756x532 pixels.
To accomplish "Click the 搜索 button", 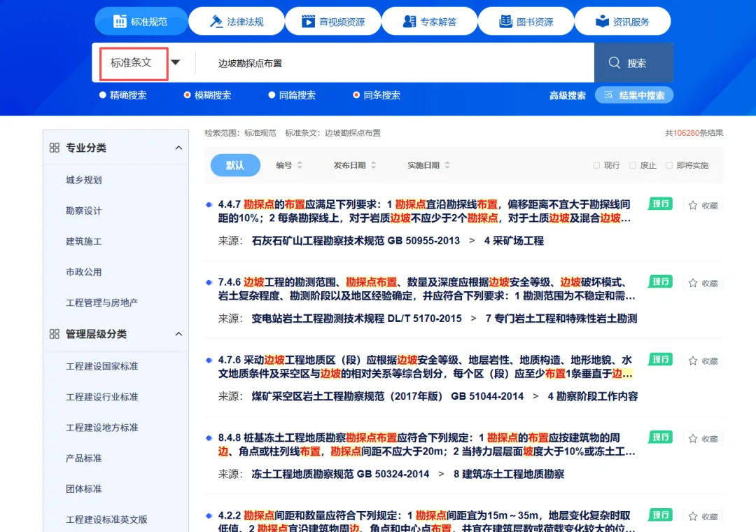I will click(633, 63).
